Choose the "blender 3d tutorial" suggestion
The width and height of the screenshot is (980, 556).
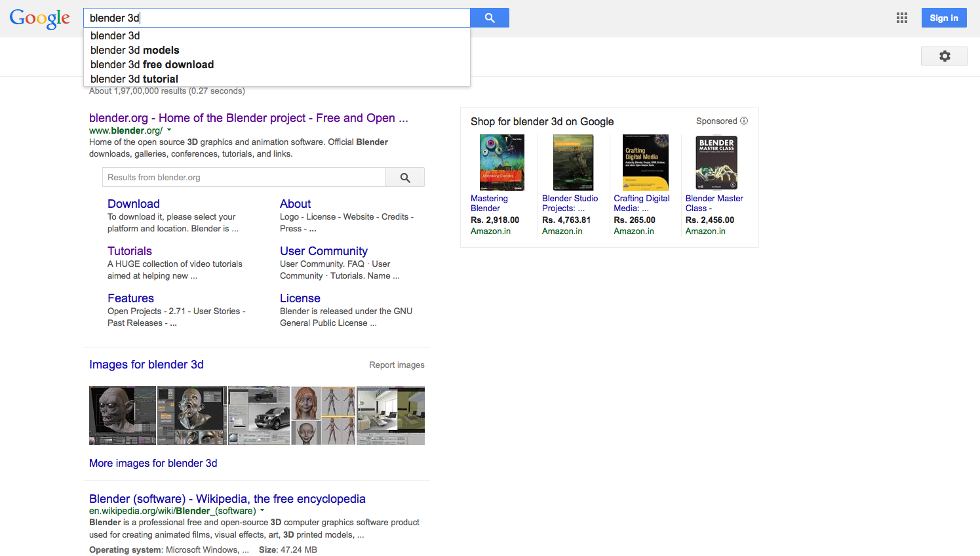(x=134, y=79)
